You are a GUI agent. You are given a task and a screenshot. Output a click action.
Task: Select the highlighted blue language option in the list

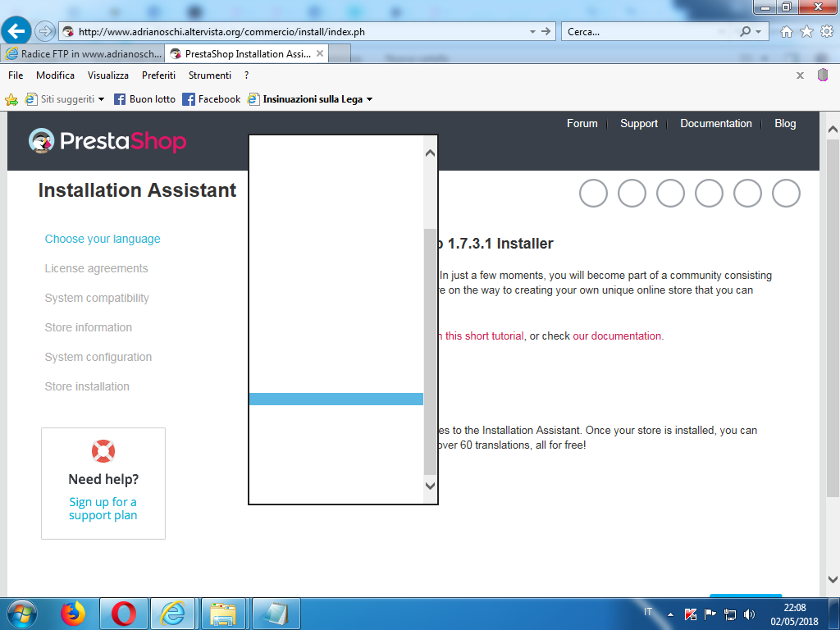click(x=336, y=399)
